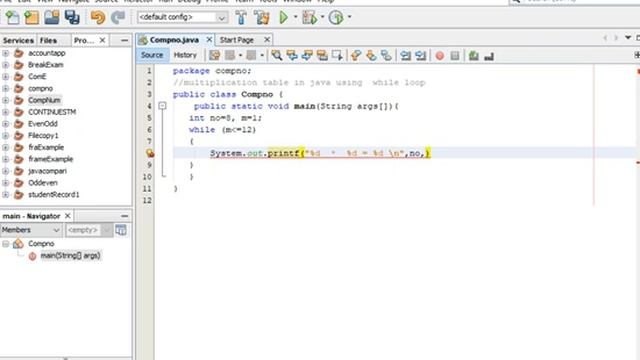Select main(String[] args) in Navigator

tap(70, 256)
